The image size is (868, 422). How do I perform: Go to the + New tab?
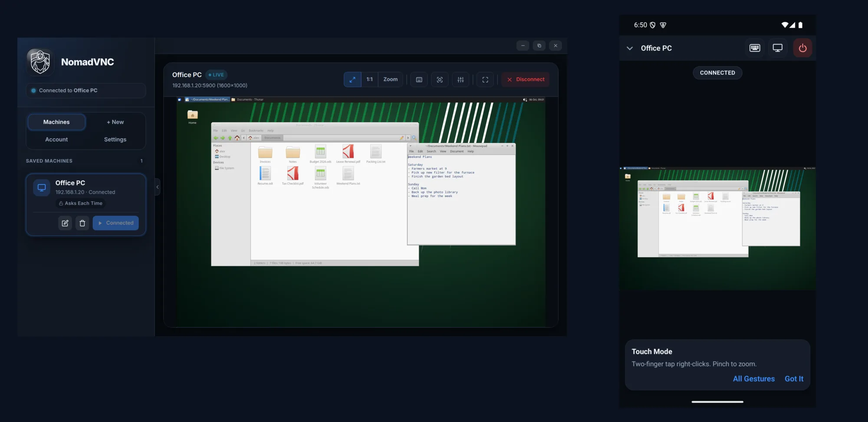(x=115, y=122)
